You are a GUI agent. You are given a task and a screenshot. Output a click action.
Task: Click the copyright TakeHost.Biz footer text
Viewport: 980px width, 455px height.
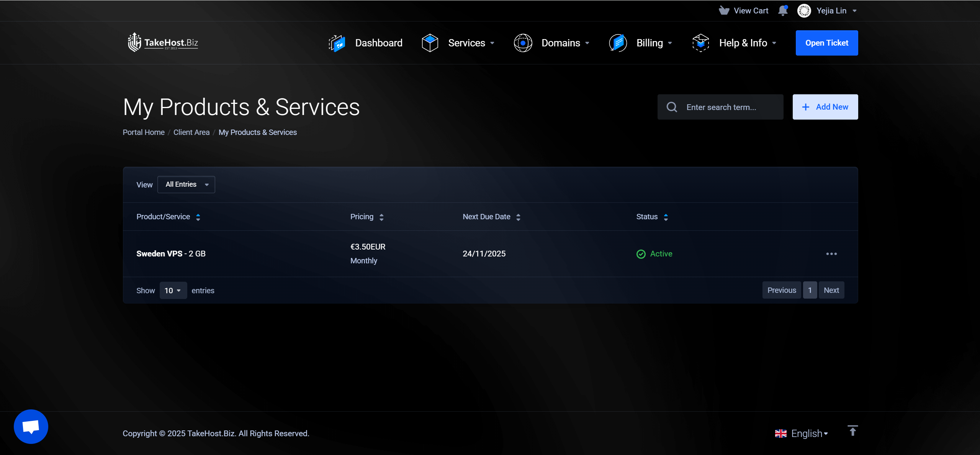(x=216, y=434)
